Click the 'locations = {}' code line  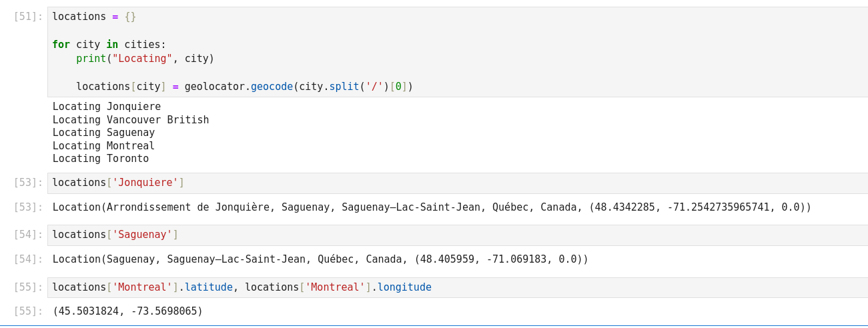[94, 17]
